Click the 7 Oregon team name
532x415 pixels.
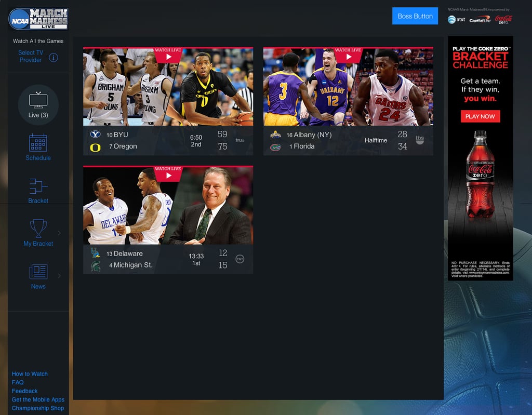[x=123, y=146]
